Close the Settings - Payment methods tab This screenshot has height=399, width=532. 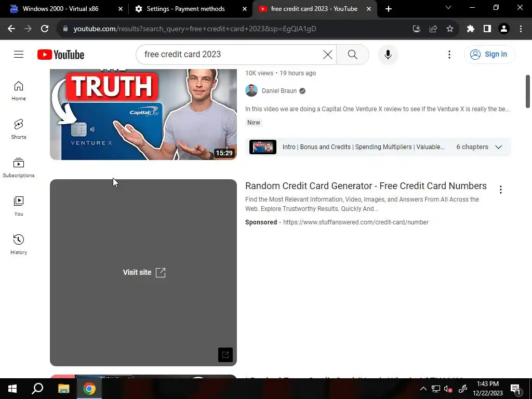click(245, 9)
